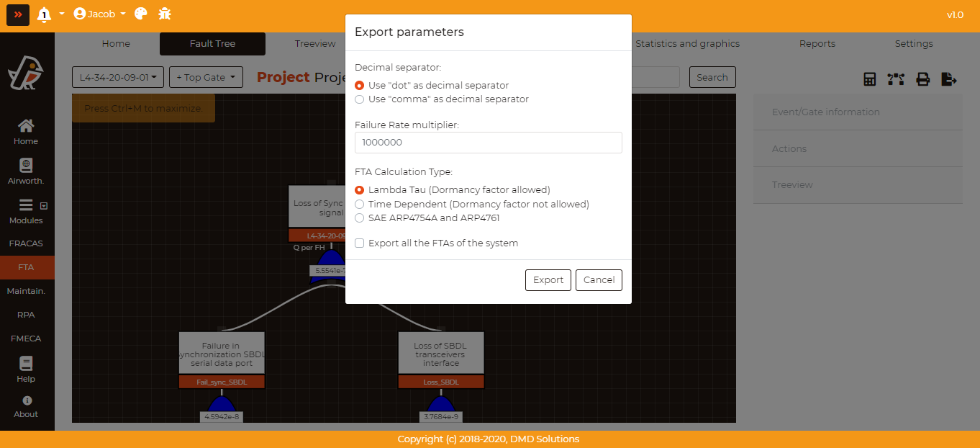
Task: Choose Time Dependent calculation type
Action: [x=360, y=205]
